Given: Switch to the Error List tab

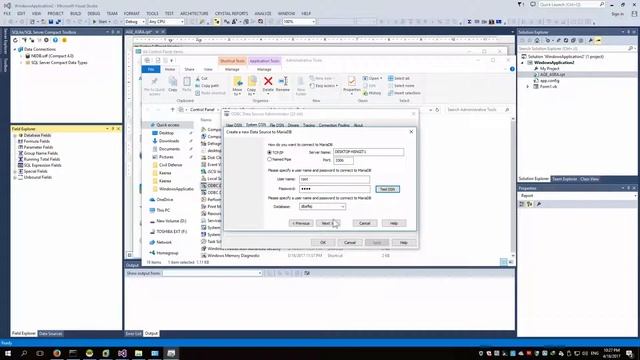Looking at the screenshot, I should 133,333.
